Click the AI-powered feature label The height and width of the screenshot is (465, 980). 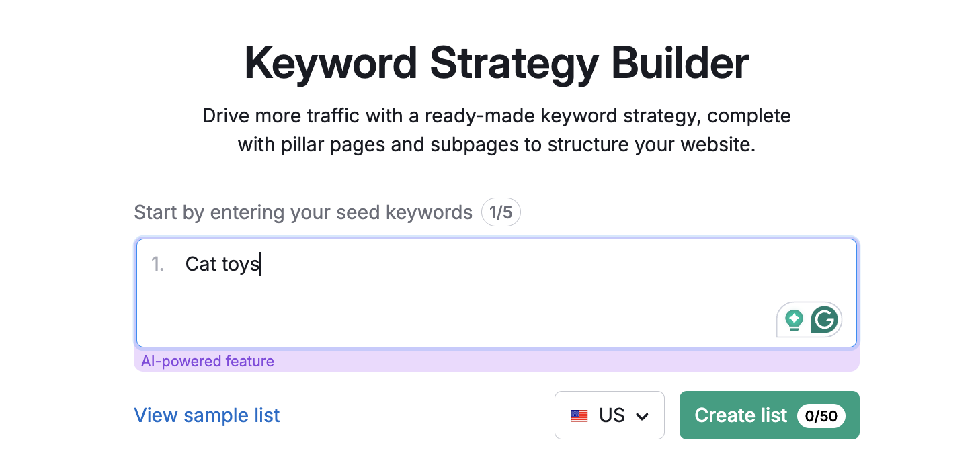[x=207, y=361]
